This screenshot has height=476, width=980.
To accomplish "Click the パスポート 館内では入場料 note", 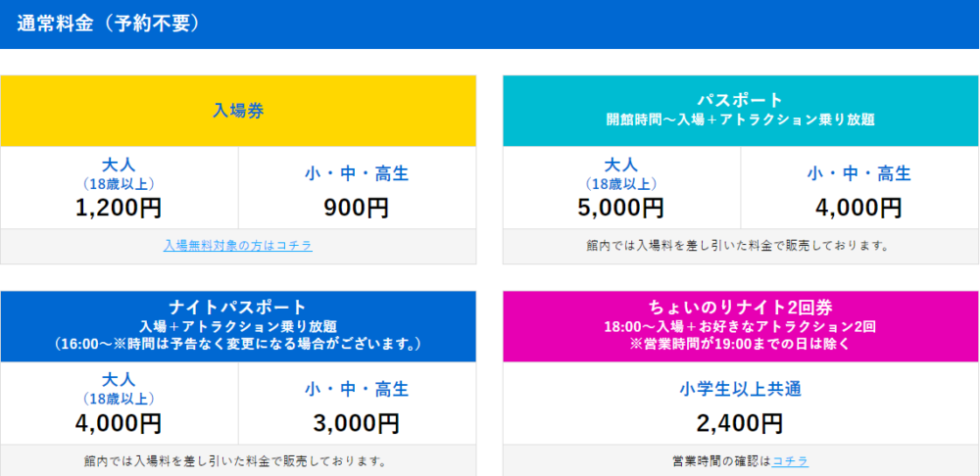I will point(741,246).
